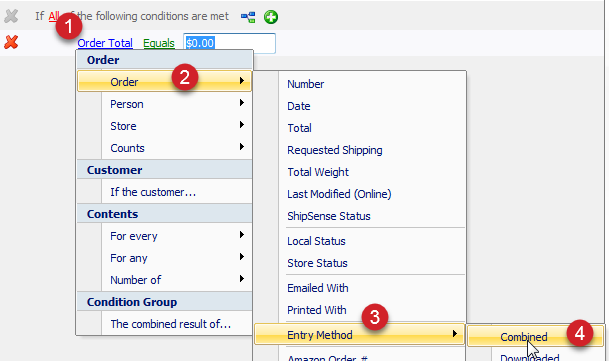Open the Order submenu item
Image resolution: width=609 pixels, height=361 pixels.
pos(165,81)
